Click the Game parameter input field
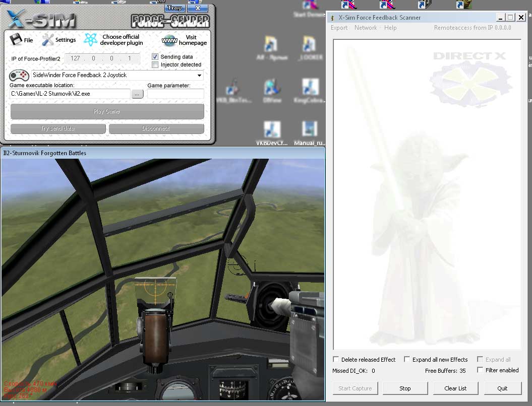This screenshot has height=406, width=532. point(175,94)
